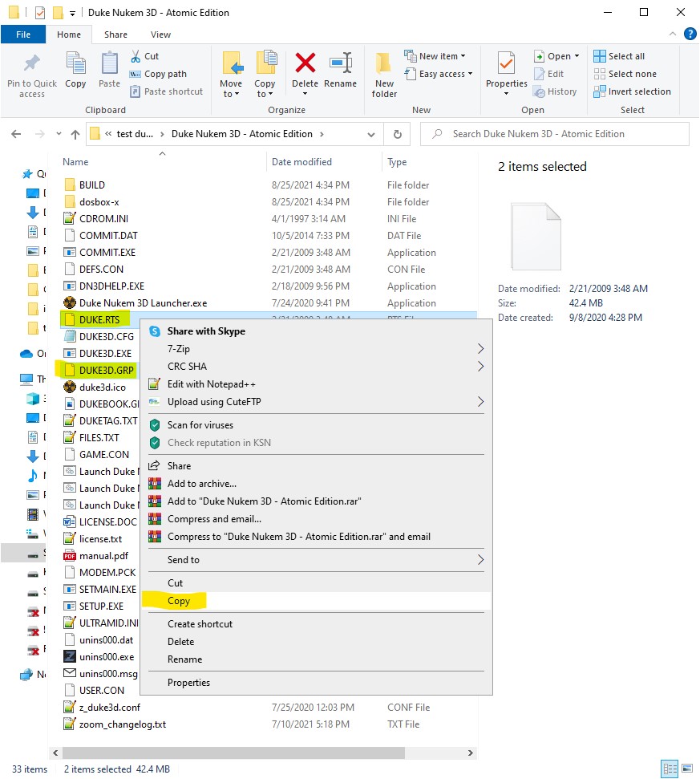This screenshot has width=700, height=779.
Task: Click the red Delete icon
Action: (305, 63)
